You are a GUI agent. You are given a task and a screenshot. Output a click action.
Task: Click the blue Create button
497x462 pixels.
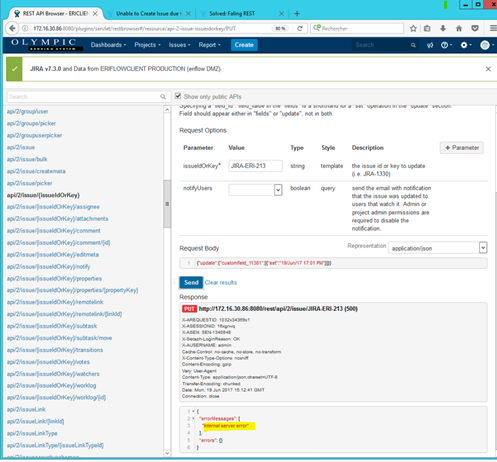[244, 45]
